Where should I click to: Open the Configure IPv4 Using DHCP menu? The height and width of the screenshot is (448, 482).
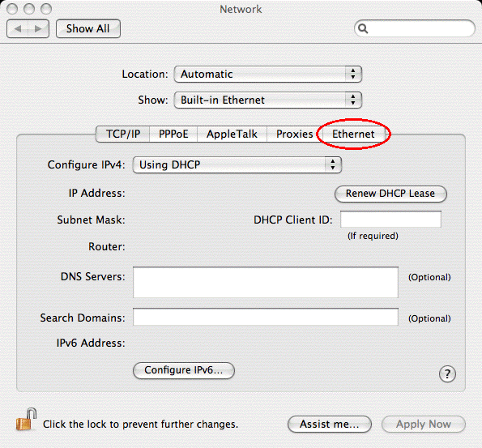coord(237,164)
